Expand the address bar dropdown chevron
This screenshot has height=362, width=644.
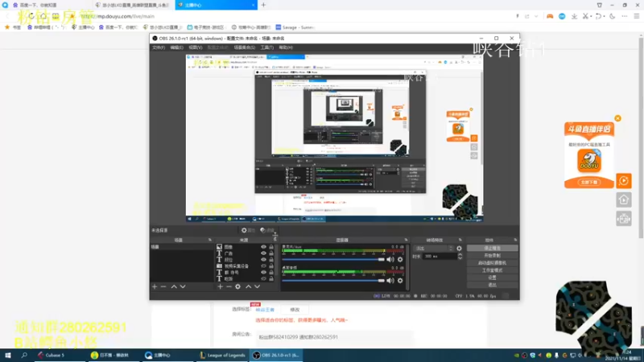pos(536,16)
